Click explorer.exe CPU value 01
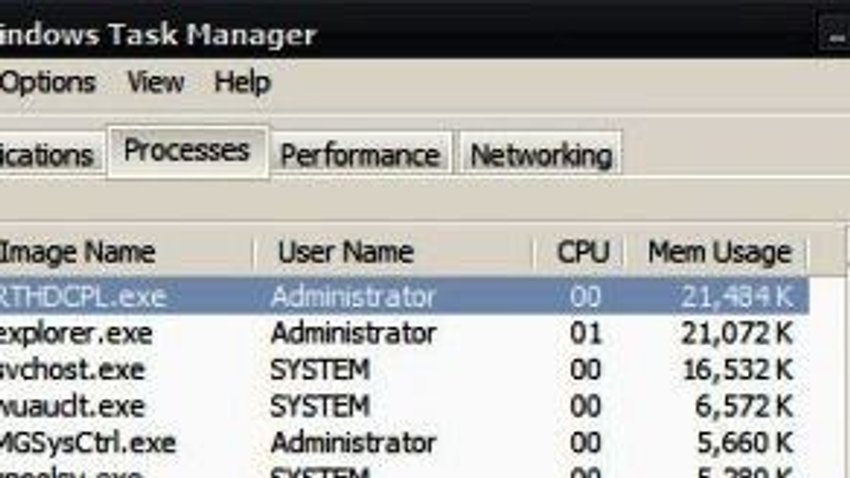850x478 pixels. (x=585, y=333)
